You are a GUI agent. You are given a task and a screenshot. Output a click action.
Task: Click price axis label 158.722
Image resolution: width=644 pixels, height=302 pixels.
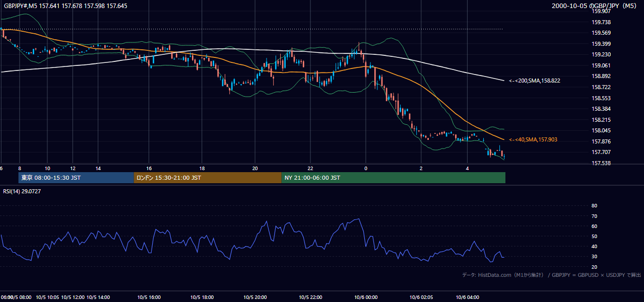click(601, 87)
